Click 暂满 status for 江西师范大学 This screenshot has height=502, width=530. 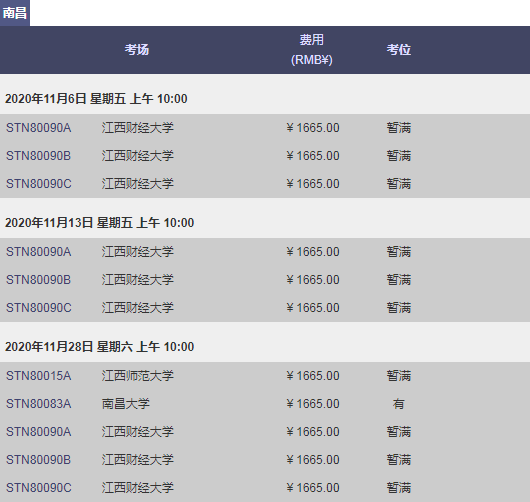(399, 376)
